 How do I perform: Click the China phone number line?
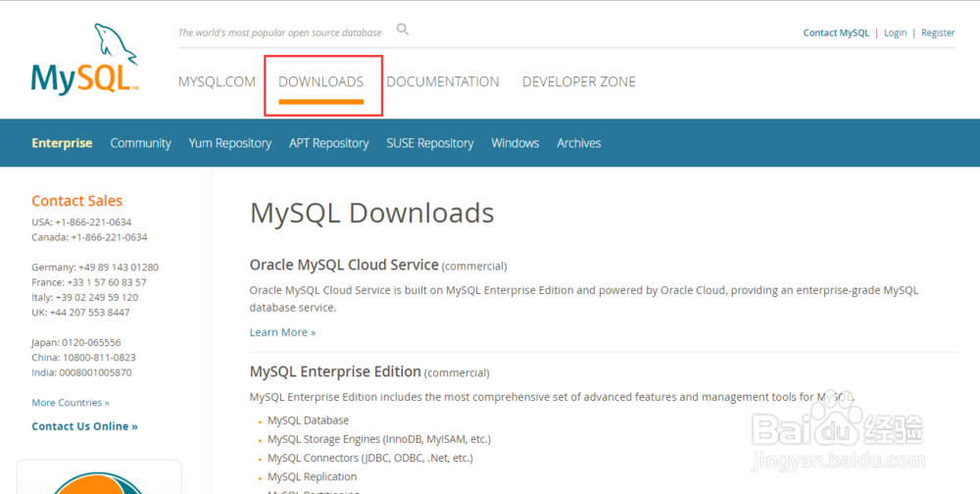pos(83,358)
